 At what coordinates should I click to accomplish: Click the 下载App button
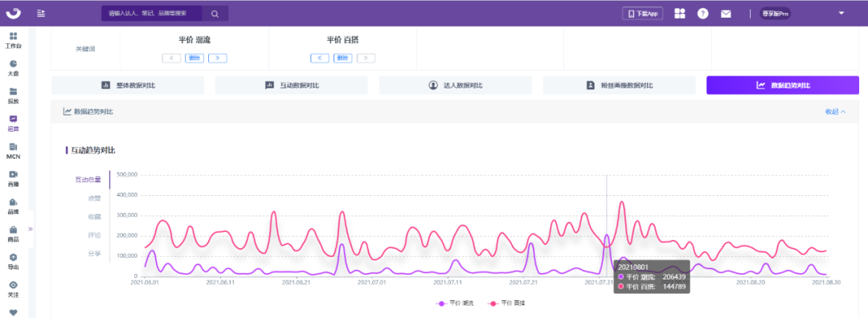pos(643,14)
